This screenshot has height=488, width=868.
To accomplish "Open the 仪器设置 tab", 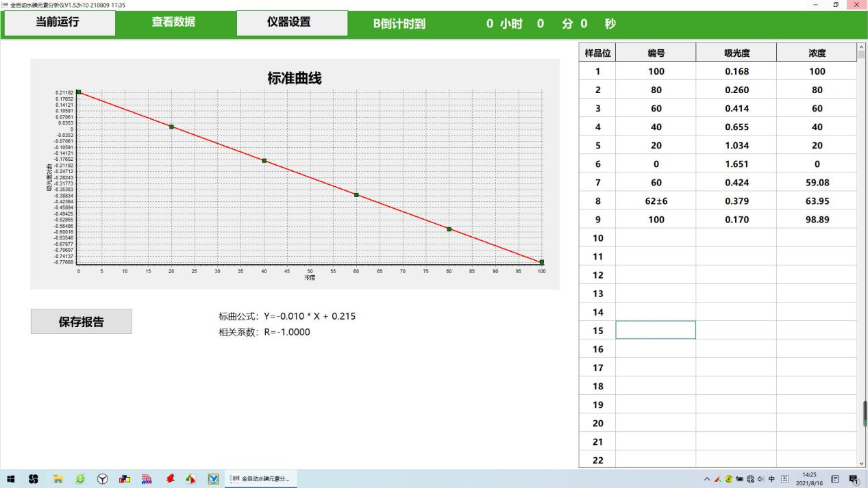I will point(289,23).
